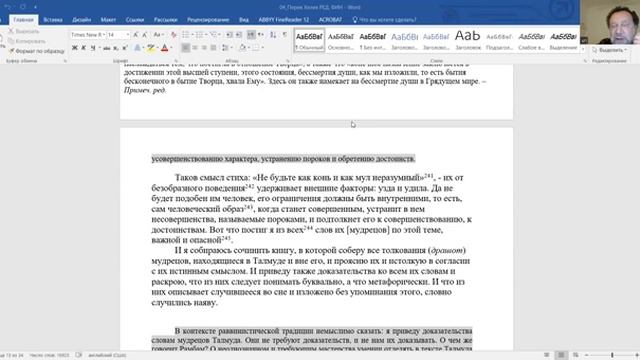The height and width of the screenshot is (360, 640).
Task: Increase font size with enlarge-font icon
Action: point(136,35)
